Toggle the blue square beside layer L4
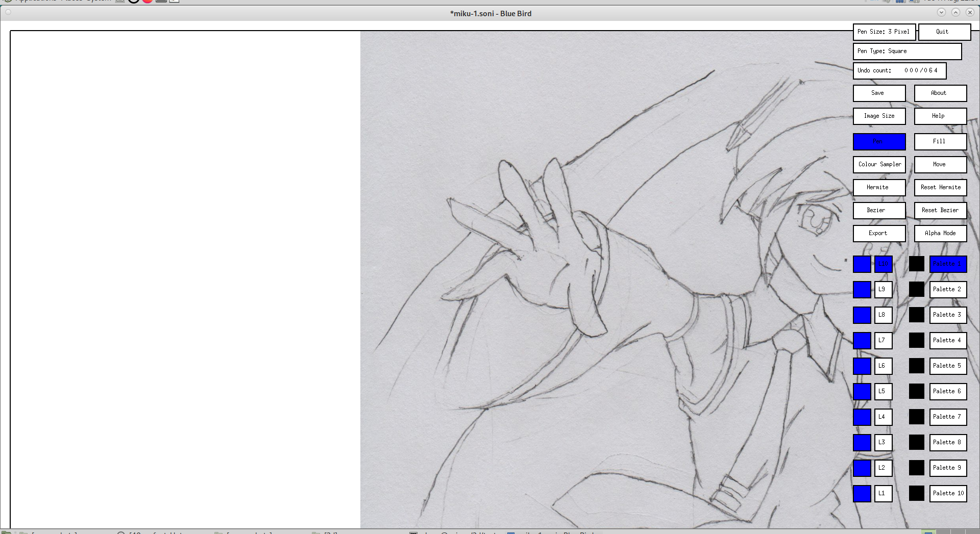Screen dimensions: 980x534 (862, 417)
